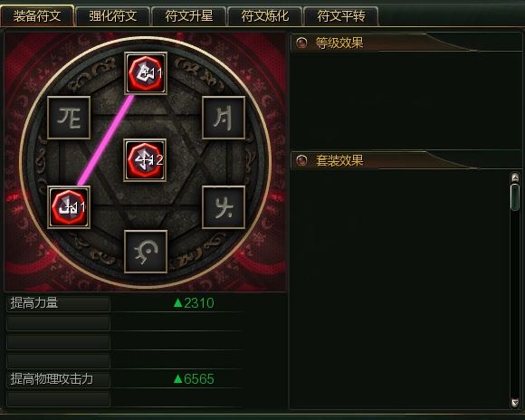Click the empty upper-right rune slot
The image size is (525, 420).
point(224,118)
